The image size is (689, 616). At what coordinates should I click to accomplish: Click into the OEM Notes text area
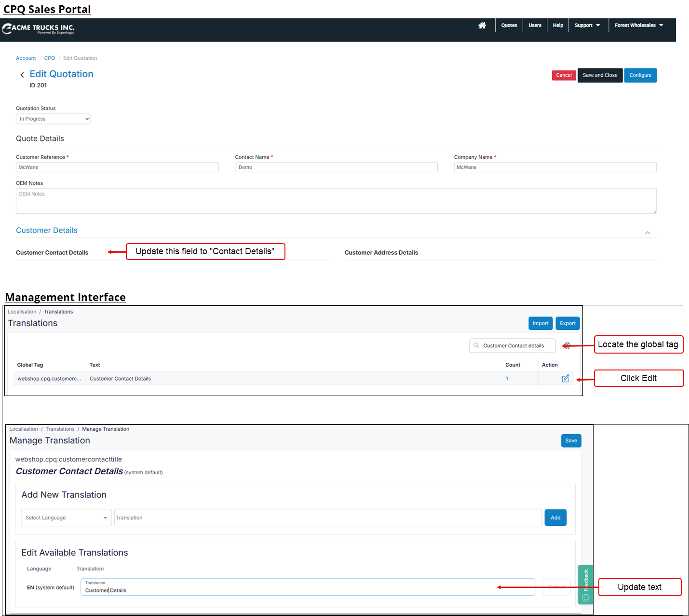(336, 201)
